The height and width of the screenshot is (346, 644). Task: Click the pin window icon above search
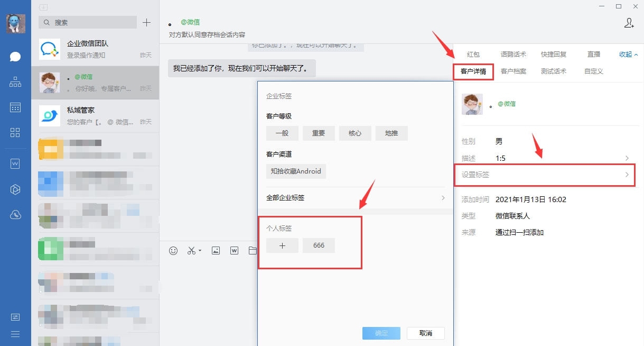(43, 7)
